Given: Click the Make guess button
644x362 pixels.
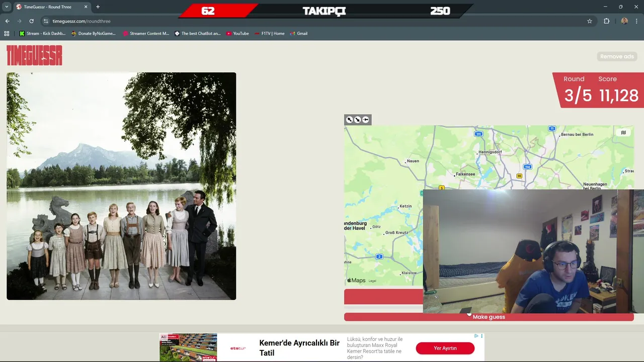Looking at the screenshot, I should (x=489, y=317).
